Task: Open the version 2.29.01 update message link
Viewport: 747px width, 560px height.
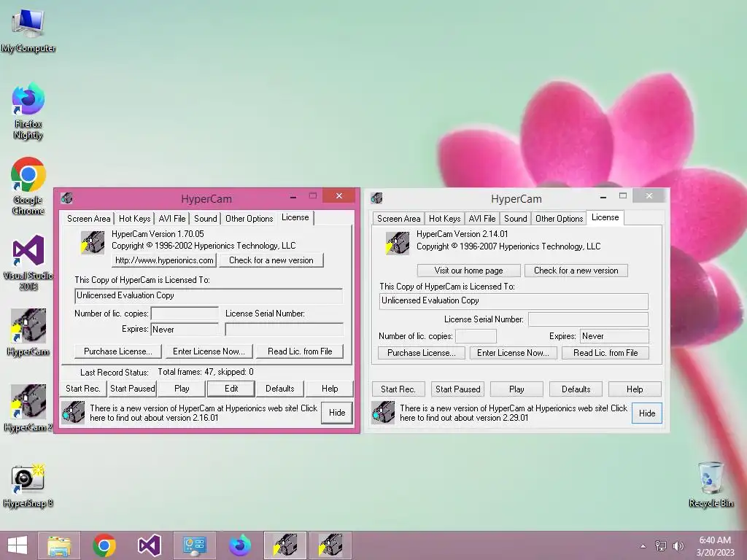Action: [514, 413]
